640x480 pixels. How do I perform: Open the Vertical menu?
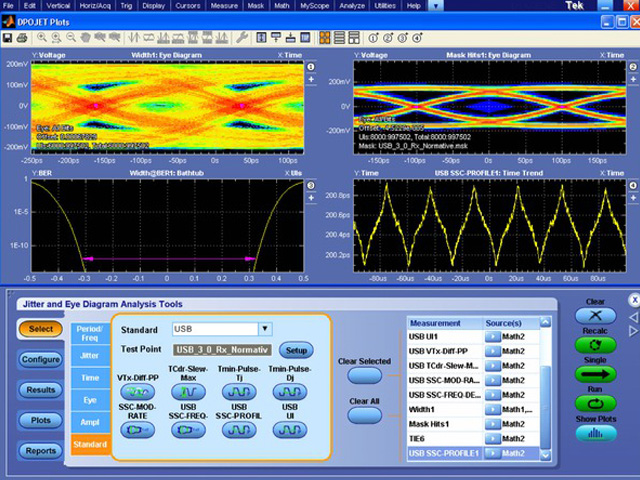(x=58, y=6)
